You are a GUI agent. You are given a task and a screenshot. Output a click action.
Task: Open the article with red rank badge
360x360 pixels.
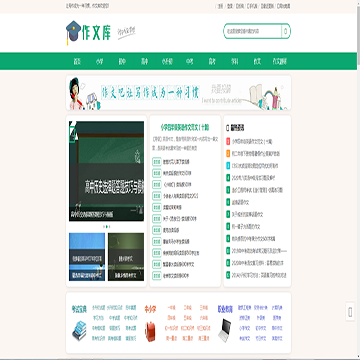(x=252, y=141)
